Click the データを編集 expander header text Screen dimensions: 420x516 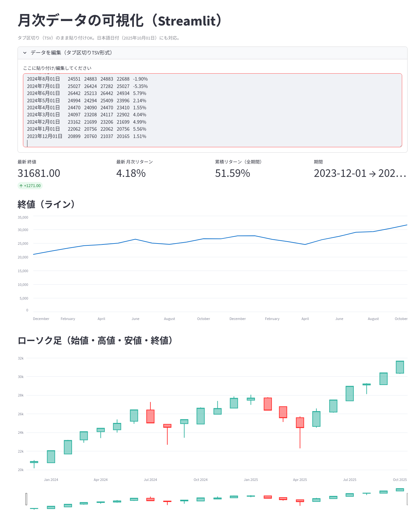[71, 53]
